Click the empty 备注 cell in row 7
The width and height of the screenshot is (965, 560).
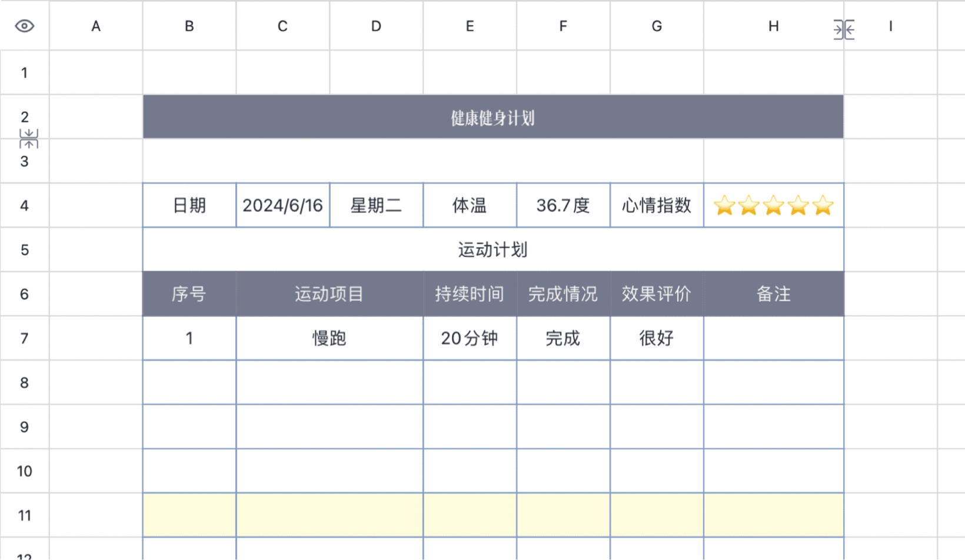click(774, 338)
